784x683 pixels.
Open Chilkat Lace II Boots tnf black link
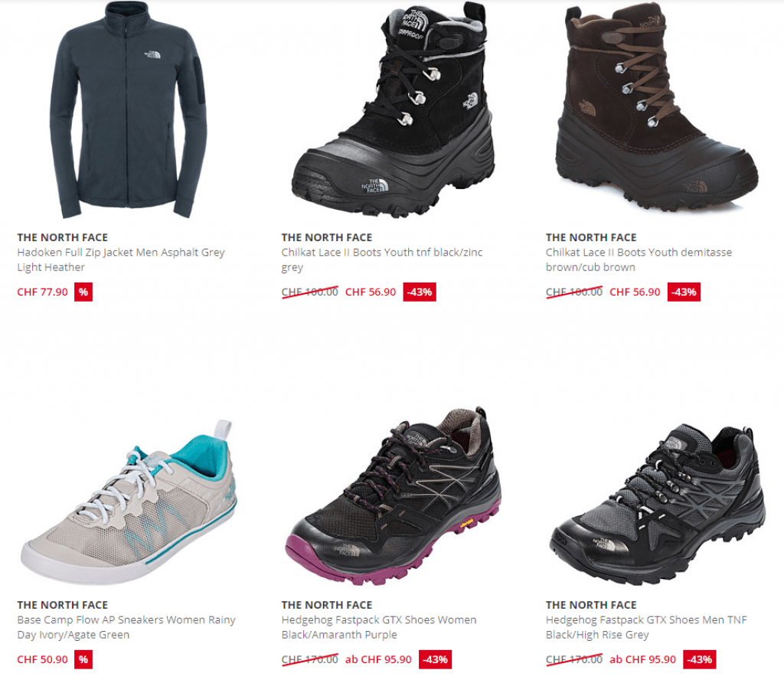382,260
